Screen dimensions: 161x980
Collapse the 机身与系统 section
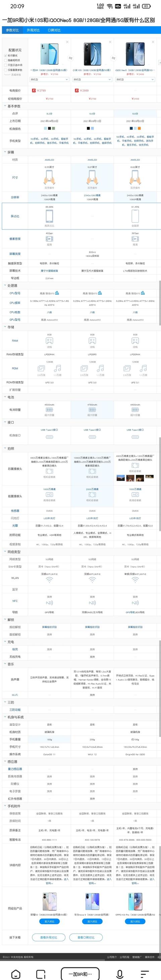[5, 717]
